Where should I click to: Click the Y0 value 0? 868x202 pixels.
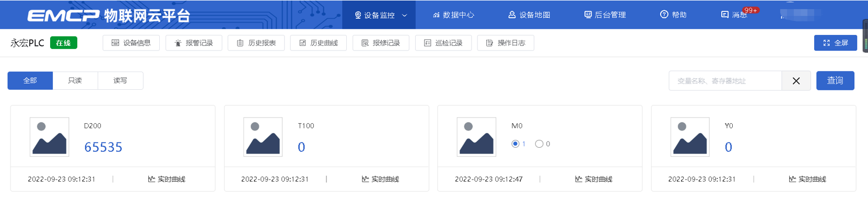(x=729, y=147)
